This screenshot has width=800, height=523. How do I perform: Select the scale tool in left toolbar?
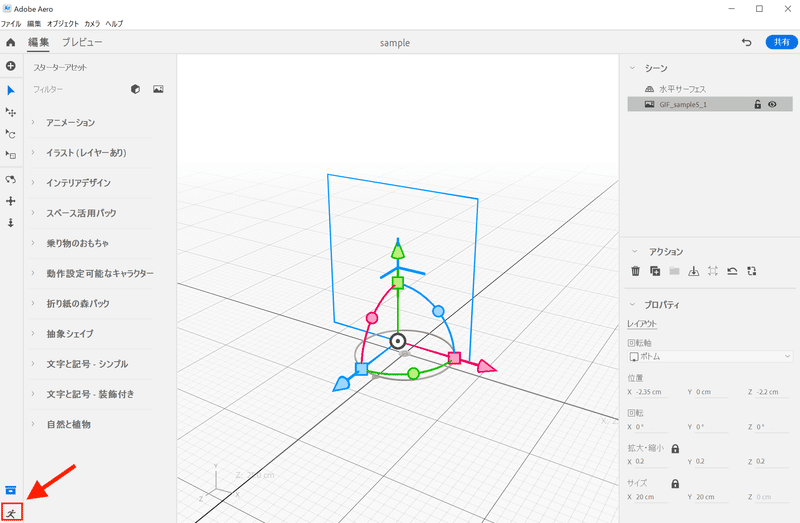tap(11, 155)
